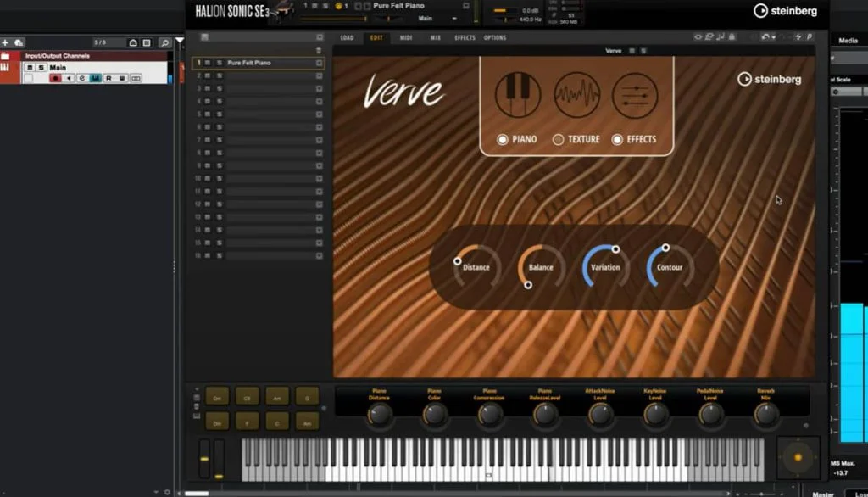The width and height of the screenshot is (868, 497).
Task: Switch to the OPTIONS tab
Action: coord(495,37)
